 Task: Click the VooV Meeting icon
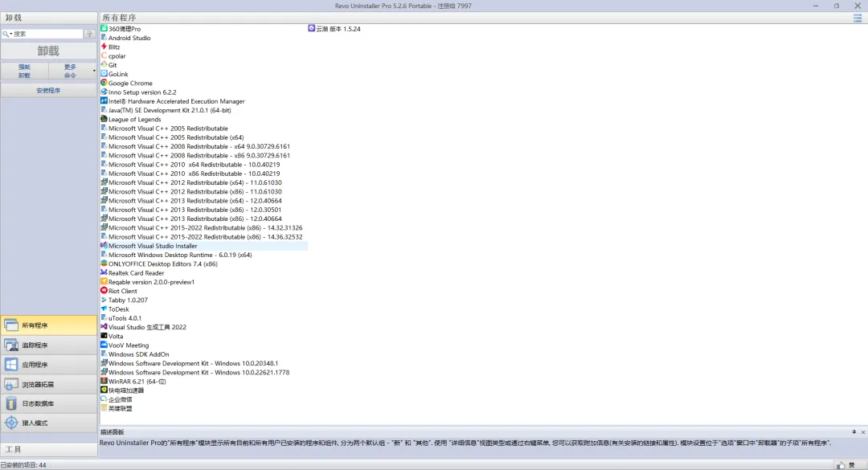tap(104, 345)
